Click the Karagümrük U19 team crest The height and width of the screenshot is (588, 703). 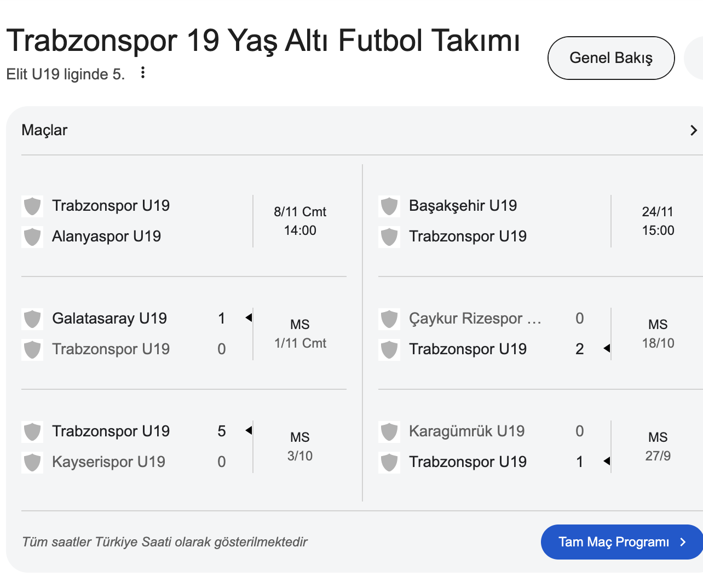pos(389,431)
